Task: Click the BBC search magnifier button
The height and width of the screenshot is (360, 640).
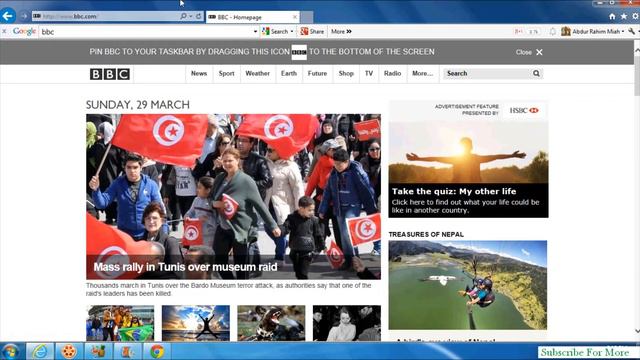Action: 536,73
